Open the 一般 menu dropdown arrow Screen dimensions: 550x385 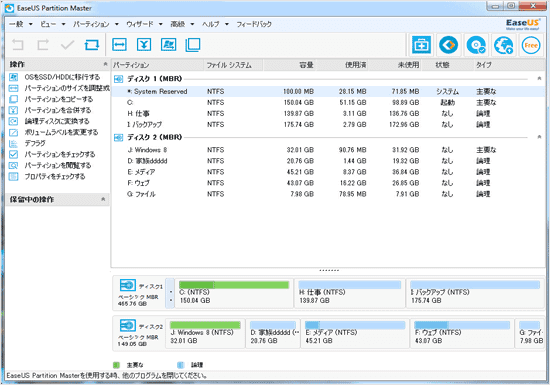point(31,24)
